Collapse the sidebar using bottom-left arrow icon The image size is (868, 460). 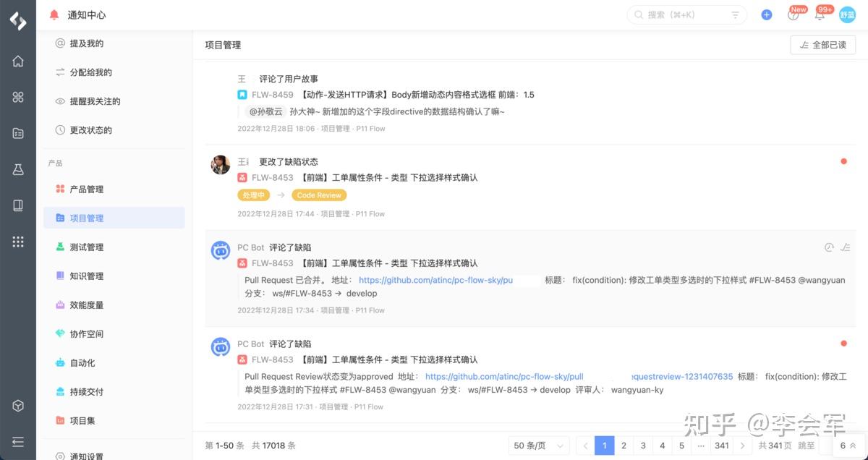tap(17, 442)
